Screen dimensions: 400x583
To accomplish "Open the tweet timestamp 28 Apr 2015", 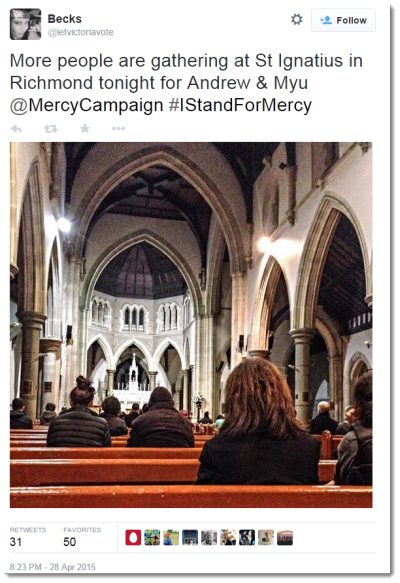I will tap(52, 567).
